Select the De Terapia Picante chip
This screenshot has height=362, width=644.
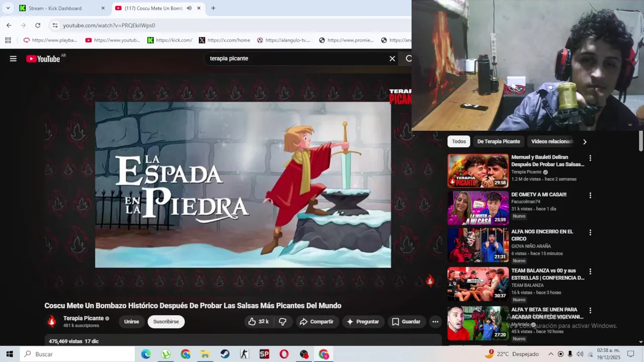coord(499,142)
